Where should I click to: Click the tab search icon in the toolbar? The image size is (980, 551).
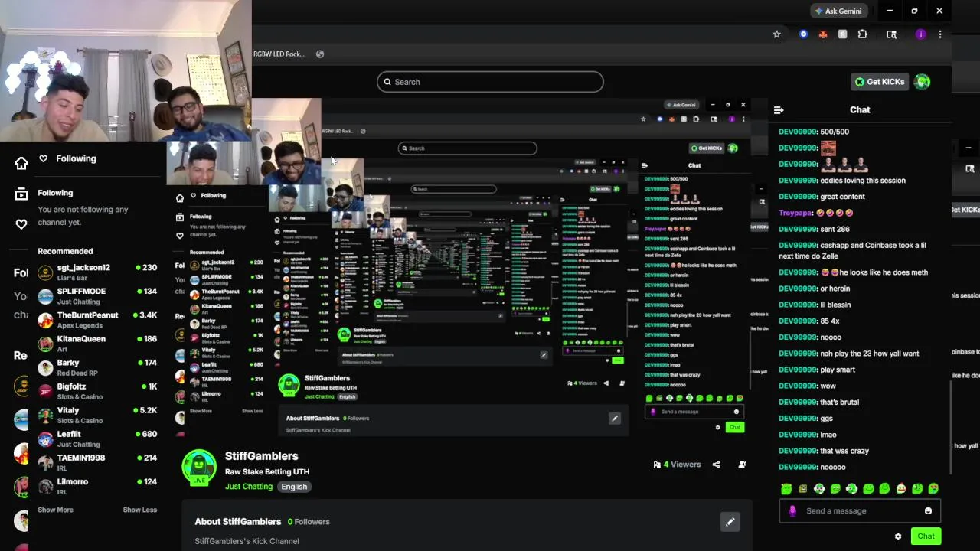tap(891, 34)
